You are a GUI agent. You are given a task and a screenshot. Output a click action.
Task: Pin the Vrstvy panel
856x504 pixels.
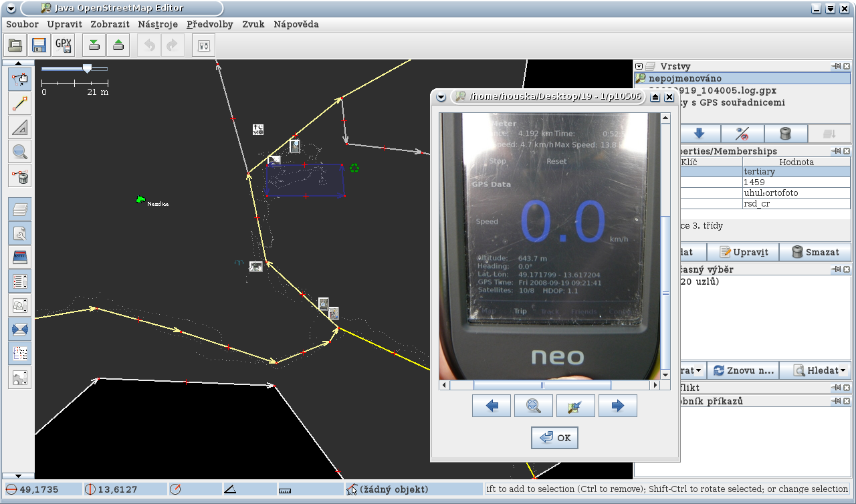click(x=837, y=66)
